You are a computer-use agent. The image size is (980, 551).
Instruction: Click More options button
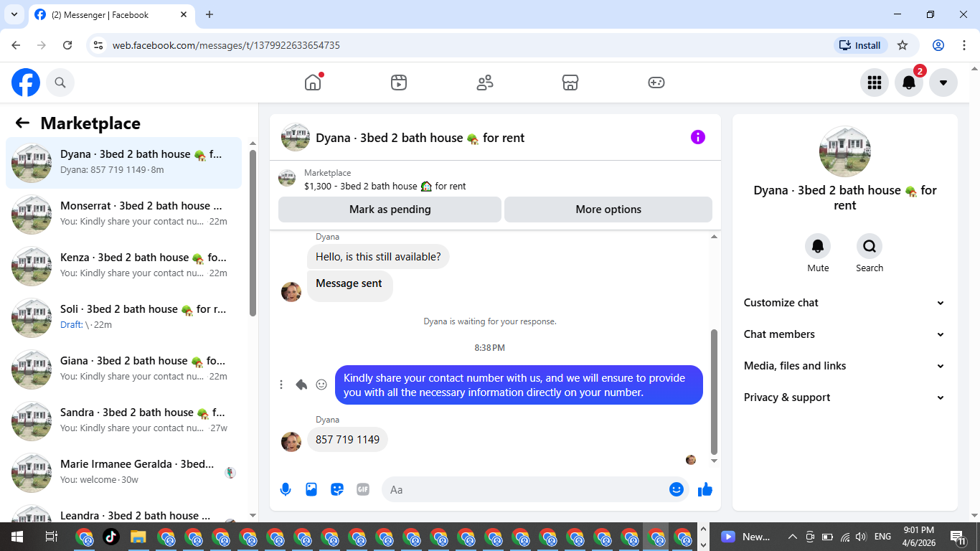pos(608,209)
